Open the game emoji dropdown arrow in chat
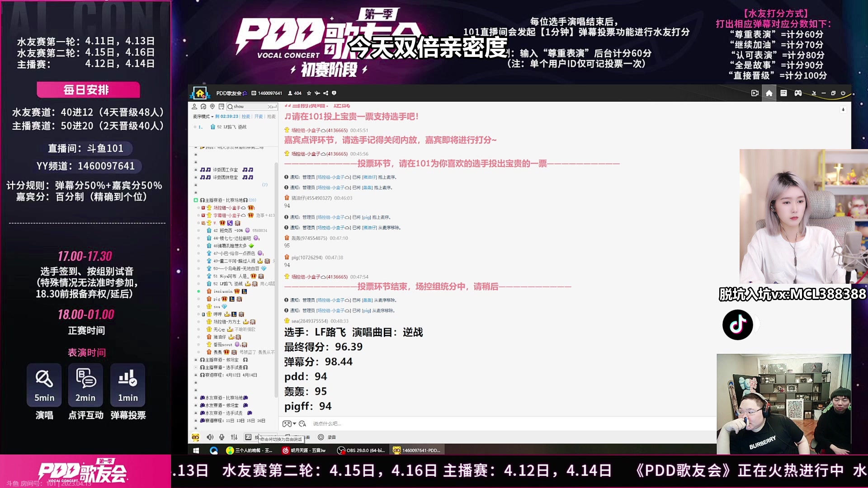The width and height of the screenshot is (868, 488). pyautogui.click(x=295, y=424)
